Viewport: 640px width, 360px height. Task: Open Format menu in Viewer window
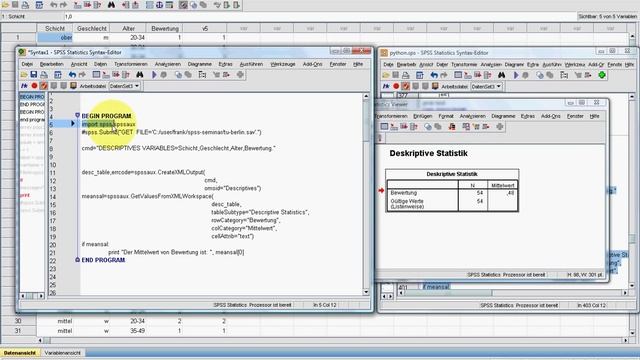point(446,116)
